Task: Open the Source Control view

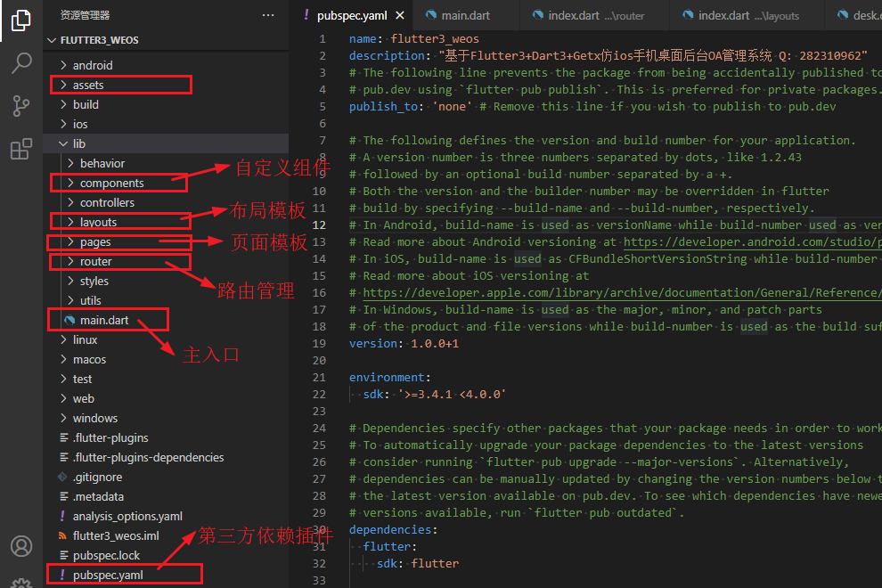Action: [21, 106]
